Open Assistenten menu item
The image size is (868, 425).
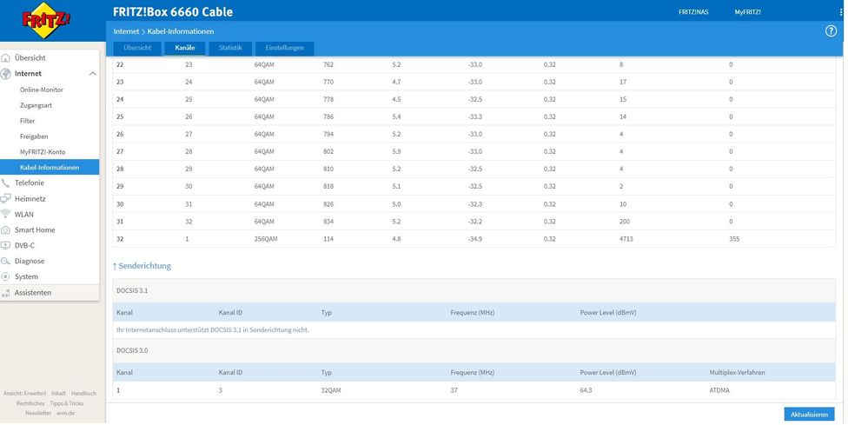pyautogui.click(x=33, y=293)
